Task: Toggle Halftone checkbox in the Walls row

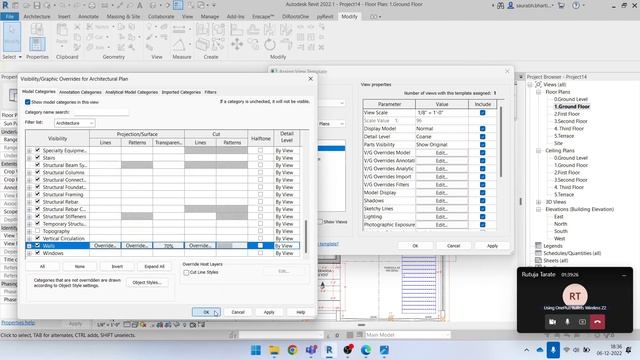Action: tap(260, 246)
